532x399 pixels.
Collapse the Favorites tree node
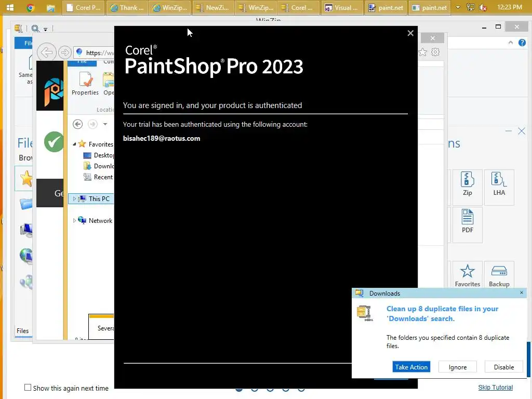(74, 144)
